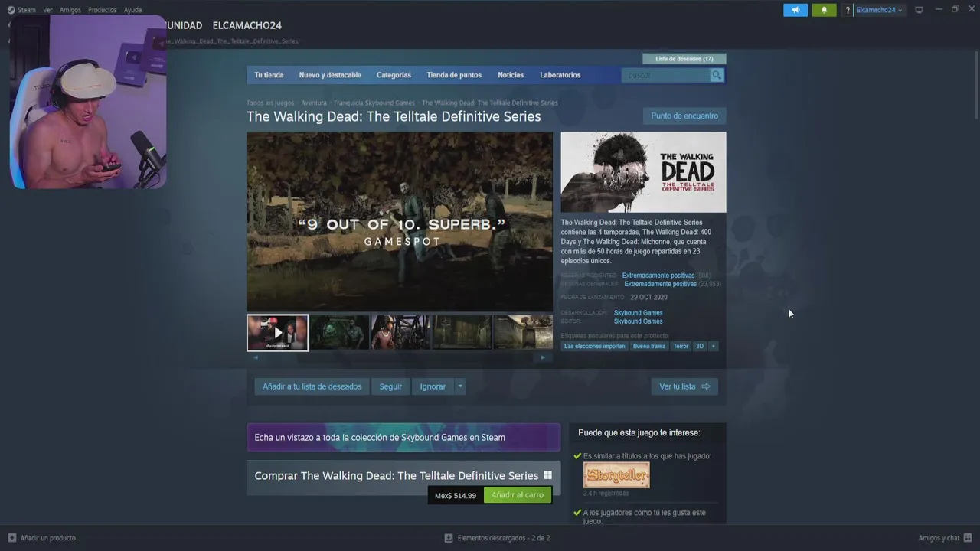Image resolution: width=980 pixels, height=551 pixels.
Task: Click the blue announcements megaphone icon
Action: click(795, 10)
